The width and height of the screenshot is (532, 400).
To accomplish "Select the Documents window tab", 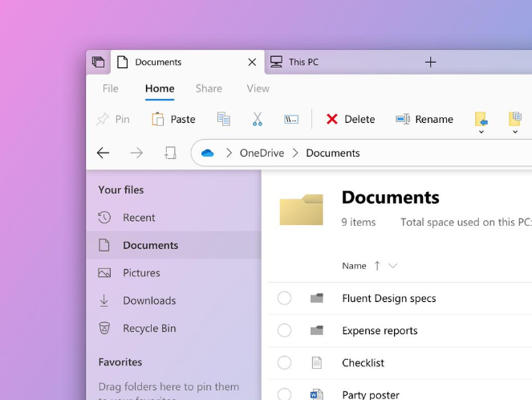I will pos(187,62).
